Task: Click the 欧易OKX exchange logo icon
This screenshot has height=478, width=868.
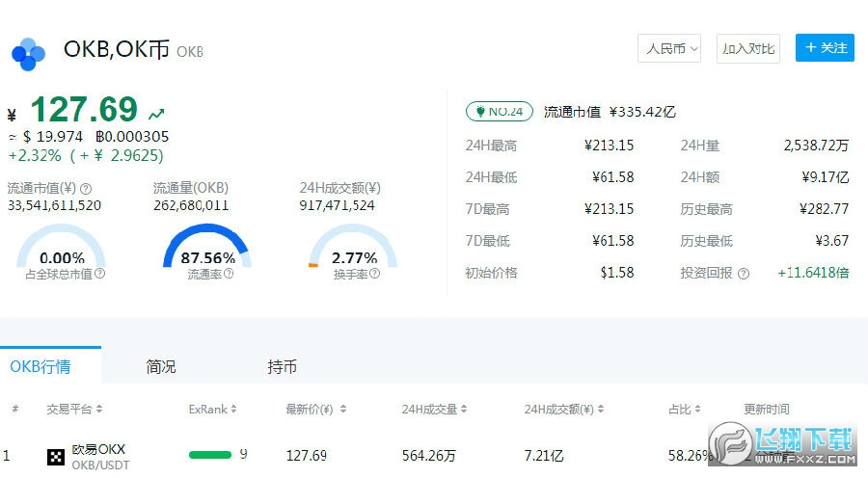Action: tap(56, 457)
